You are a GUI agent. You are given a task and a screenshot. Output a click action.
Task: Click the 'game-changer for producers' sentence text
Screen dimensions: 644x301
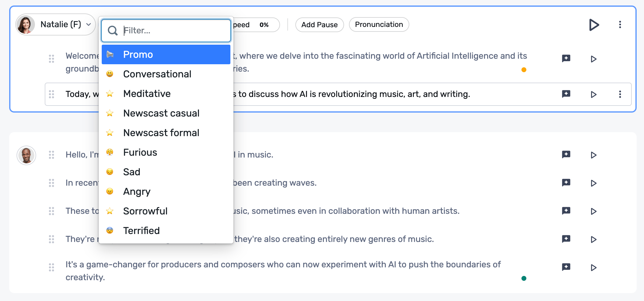pos(283,271)
